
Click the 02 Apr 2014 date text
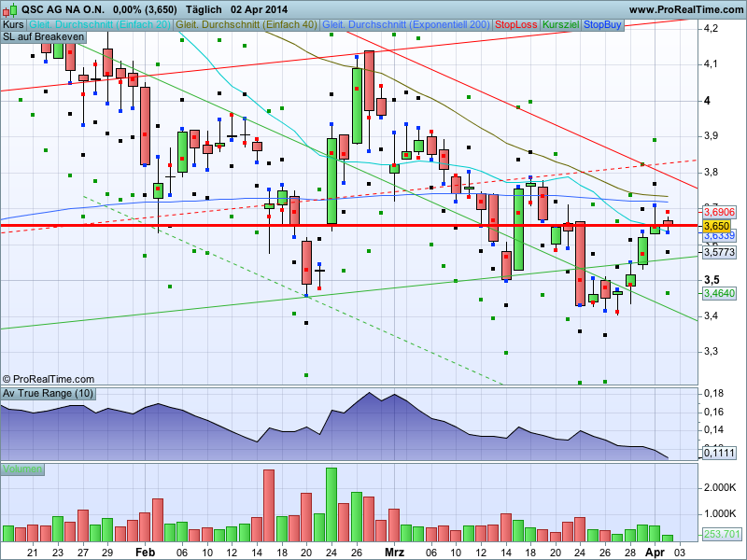point(260,9)
